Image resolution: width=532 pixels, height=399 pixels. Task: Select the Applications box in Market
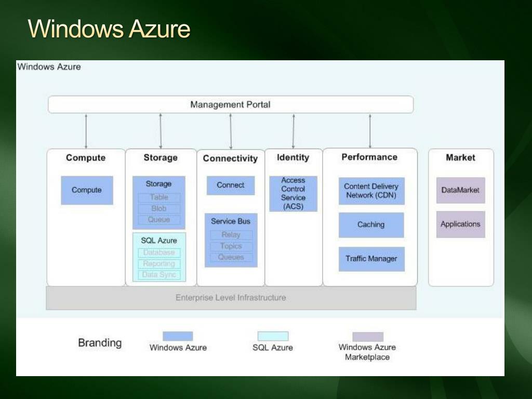click(460, 224)
